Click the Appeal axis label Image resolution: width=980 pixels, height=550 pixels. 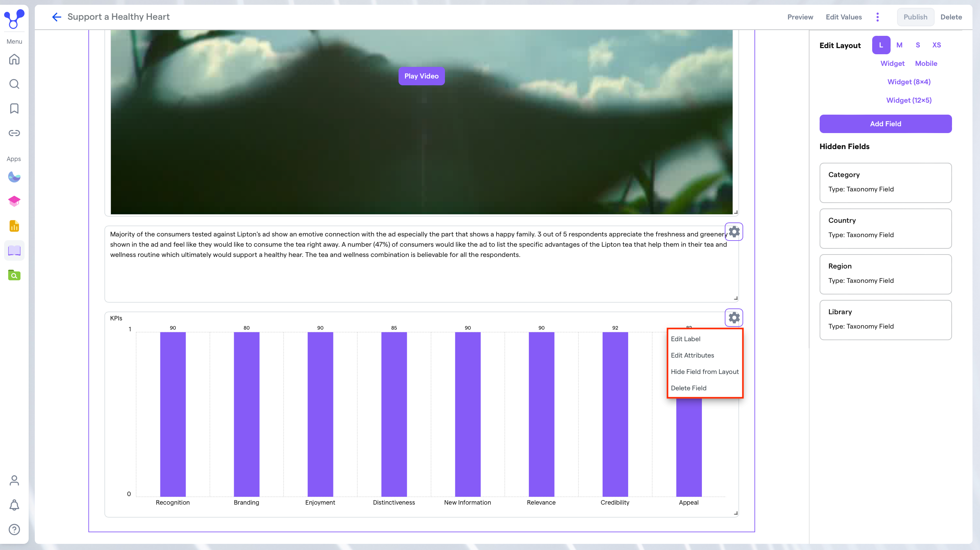[689, 503]
